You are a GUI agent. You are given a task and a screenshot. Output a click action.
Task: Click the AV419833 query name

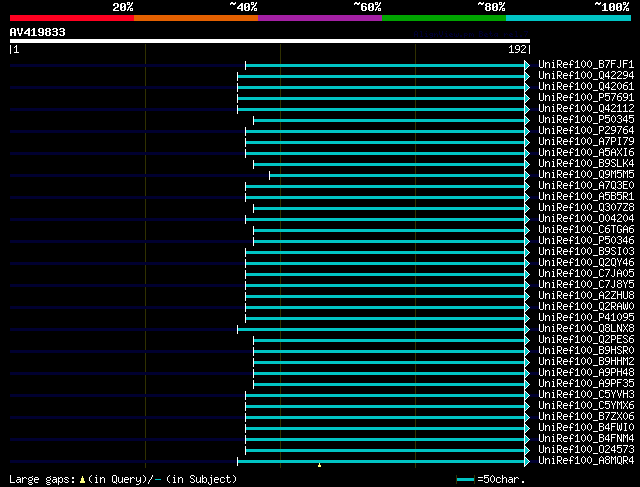(x=38, y=32)
